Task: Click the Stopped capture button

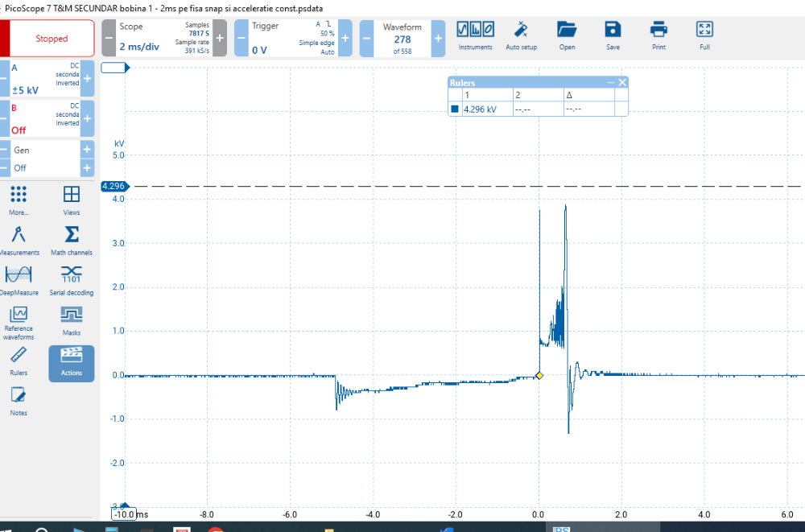Action: click(x=52, y=39)
